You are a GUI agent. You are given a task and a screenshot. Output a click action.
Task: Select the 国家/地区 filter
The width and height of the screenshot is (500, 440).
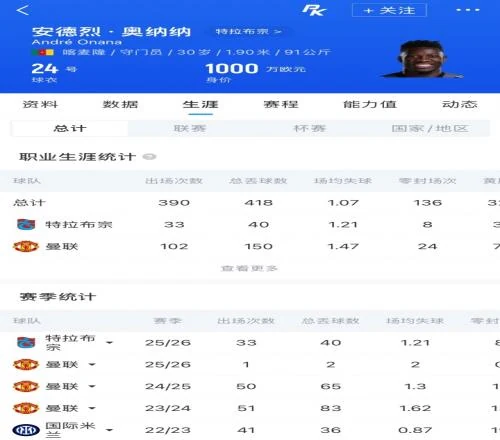tap(430, 128)
